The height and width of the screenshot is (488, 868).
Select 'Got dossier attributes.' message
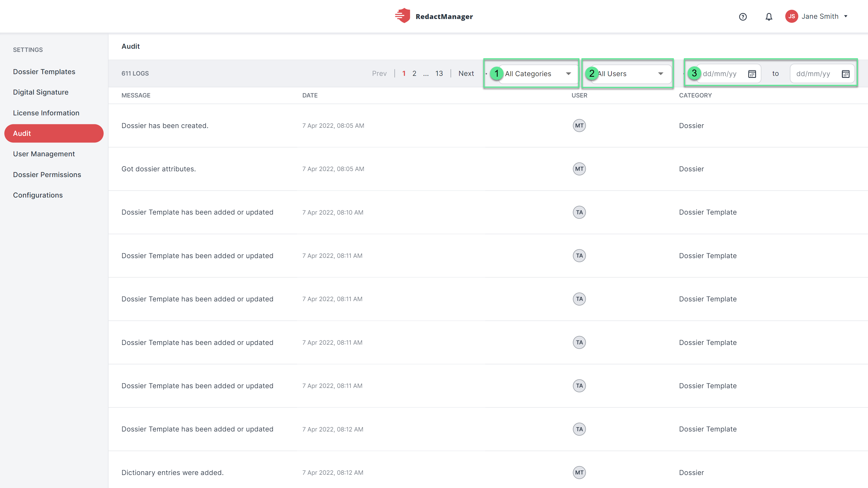pos(158,169)
